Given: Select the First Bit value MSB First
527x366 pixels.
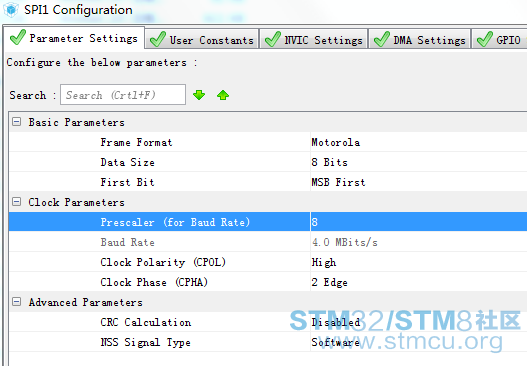Looking at the screenshot, I should point(338,182).
